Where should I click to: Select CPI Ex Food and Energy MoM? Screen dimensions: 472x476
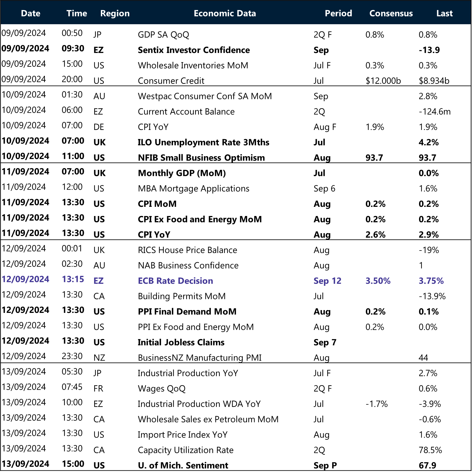pos(200,219)
